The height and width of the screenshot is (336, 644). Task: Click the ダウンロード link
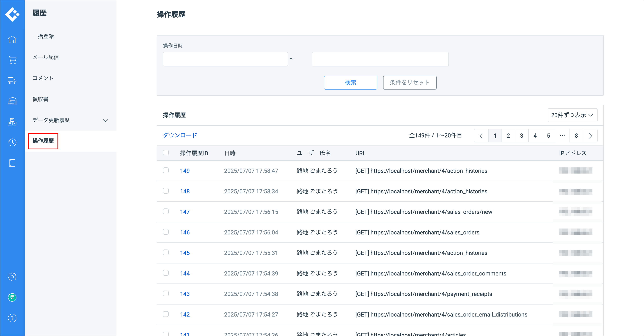coord(180,135)
